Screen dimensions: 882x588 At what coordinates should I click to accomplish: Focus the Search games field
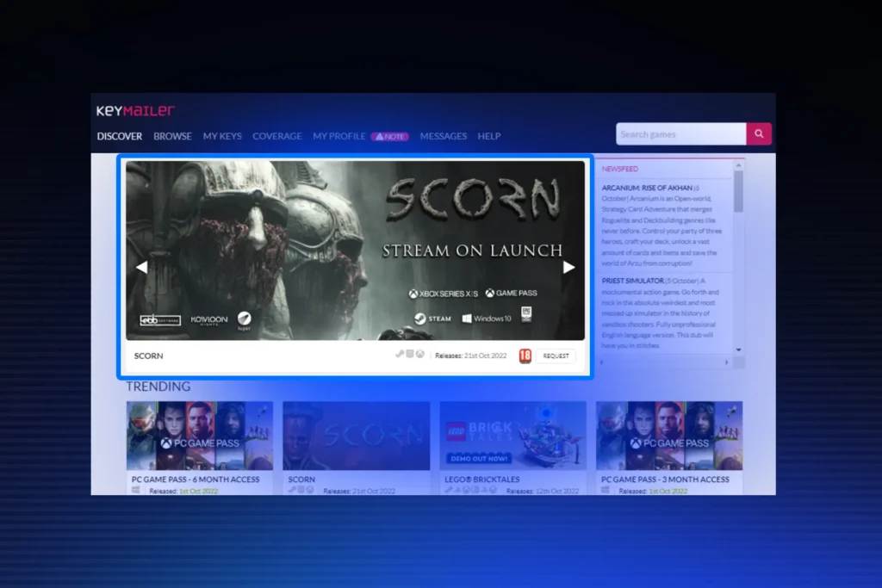[x=680, y=133]
